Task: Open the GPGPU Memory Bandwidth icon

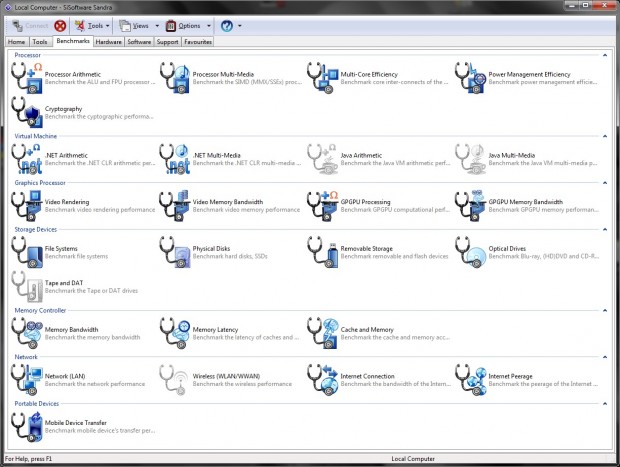Action: coord(471,206)
